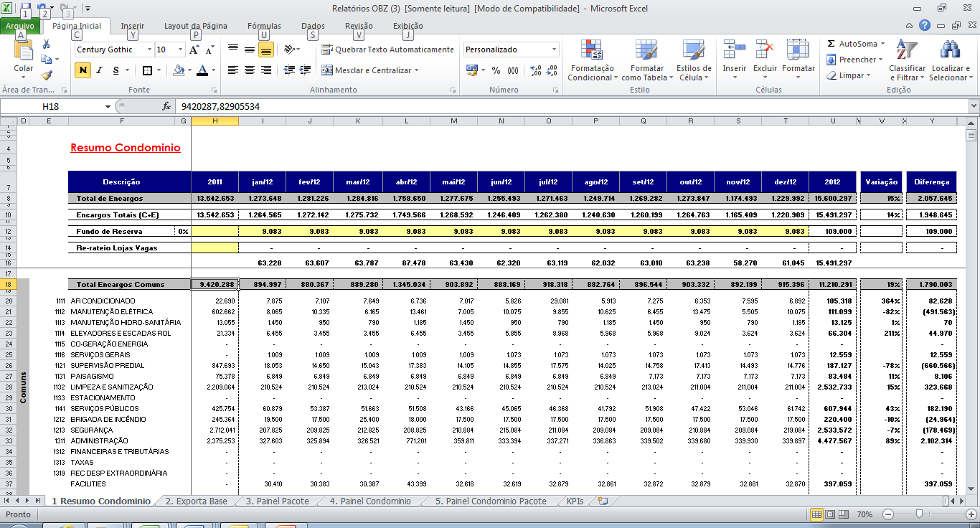Toggle underline S formatting
The height and width of the screenshot is (528, 980).
[115, 70]
